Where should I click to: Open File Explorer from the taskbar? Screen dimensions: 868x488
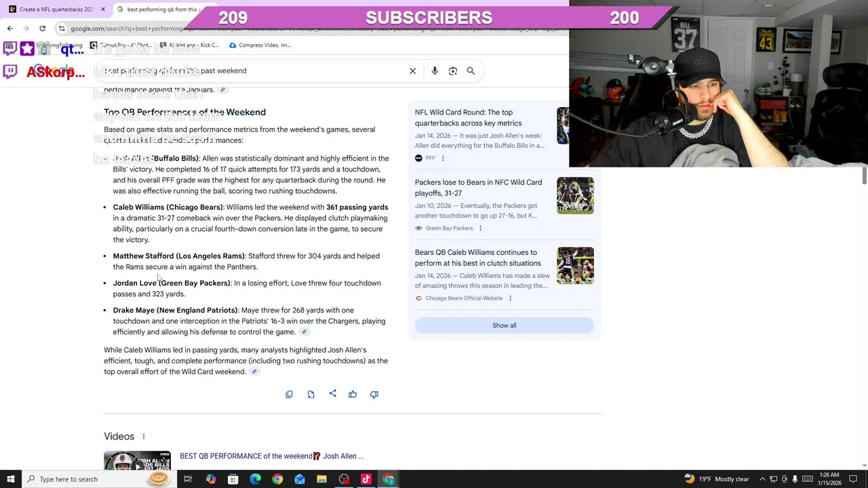tap(321, 479)
